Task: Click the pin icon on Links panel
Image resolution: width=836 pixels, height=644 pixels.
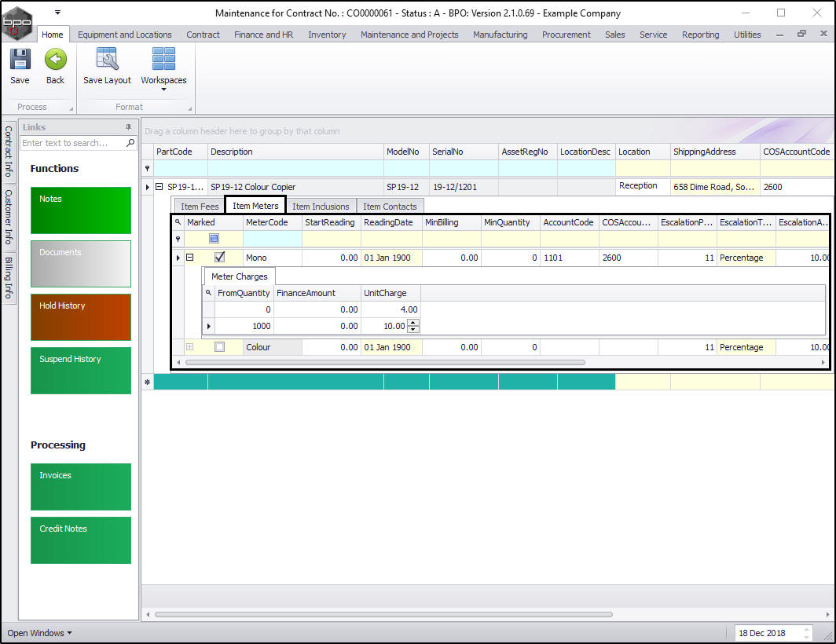Action: point(129,127)
